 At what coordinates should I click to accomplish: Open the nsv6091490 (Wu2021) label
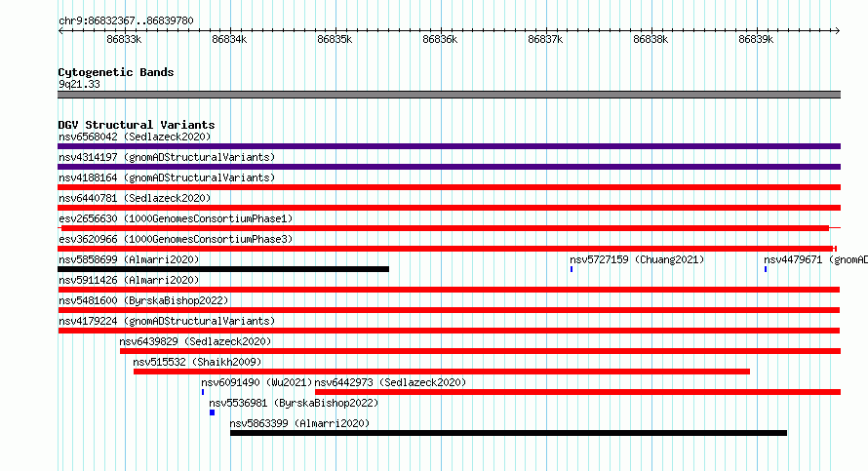click(x=256, y=382)
